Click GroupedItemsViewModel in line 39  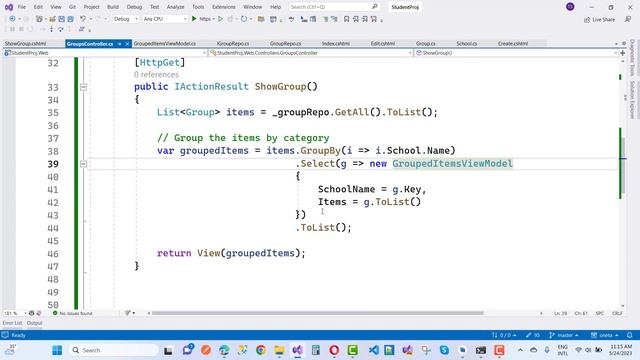pos(452,164)
